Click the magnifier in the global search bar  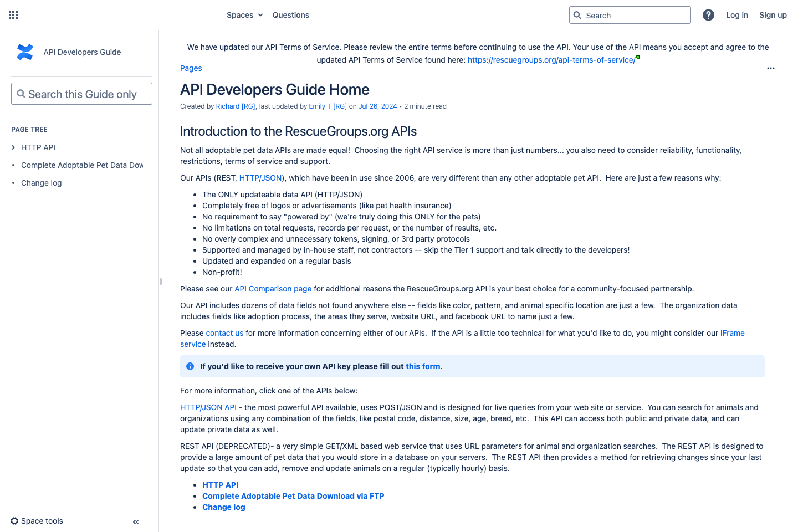click(x=577, y=15)
